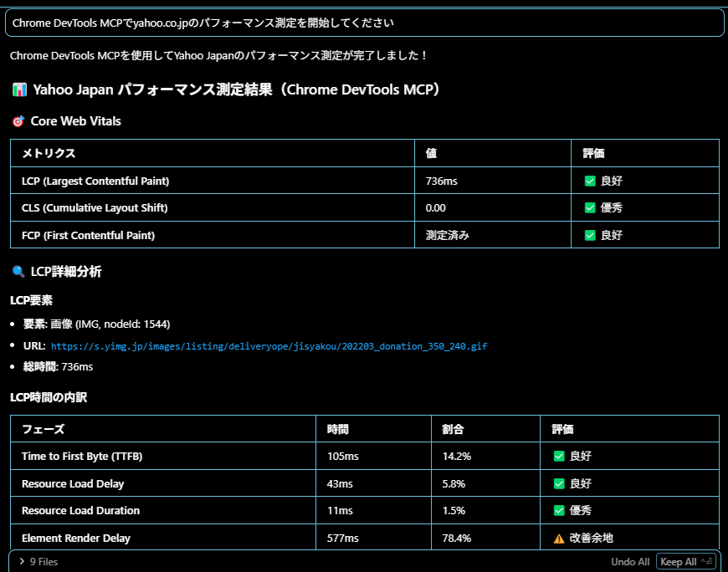Expand the 9 Files chevron

coord(22,561)
